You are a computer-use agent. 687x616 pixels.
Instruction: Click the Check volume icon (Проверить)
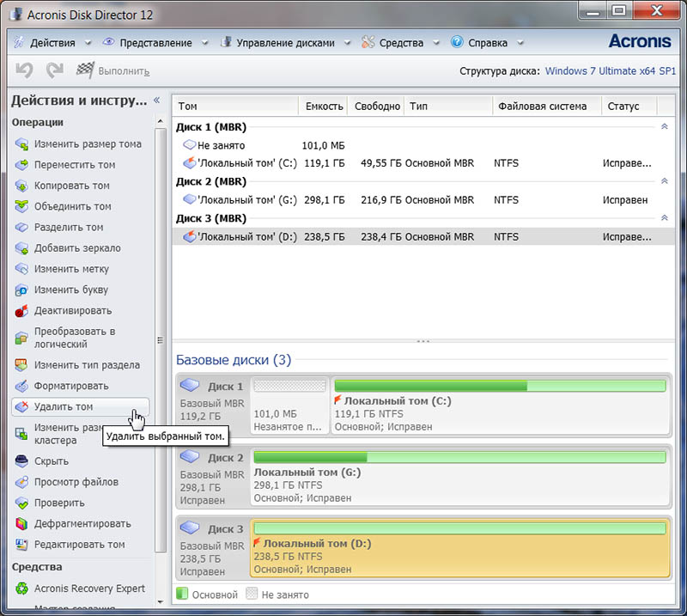pyautogui.click(x=21, y=503)
